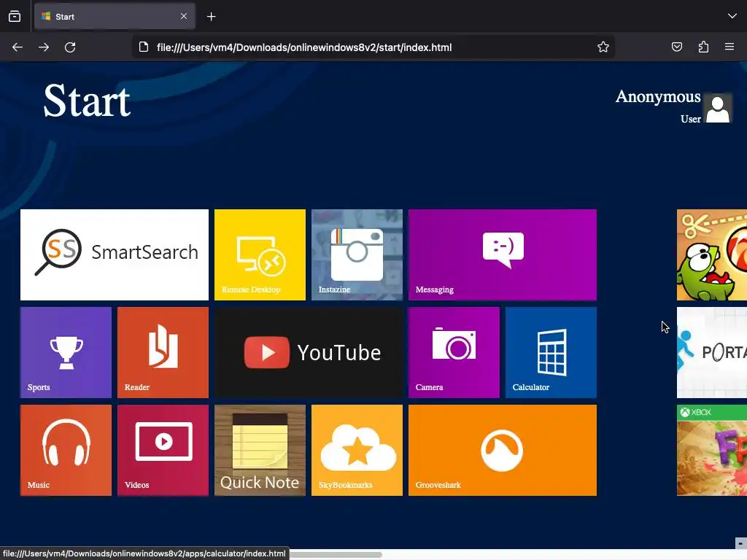The height and width of the screenshot is (560, 747).
Task: Open the Music headphones tile
Action: point(66,451)
